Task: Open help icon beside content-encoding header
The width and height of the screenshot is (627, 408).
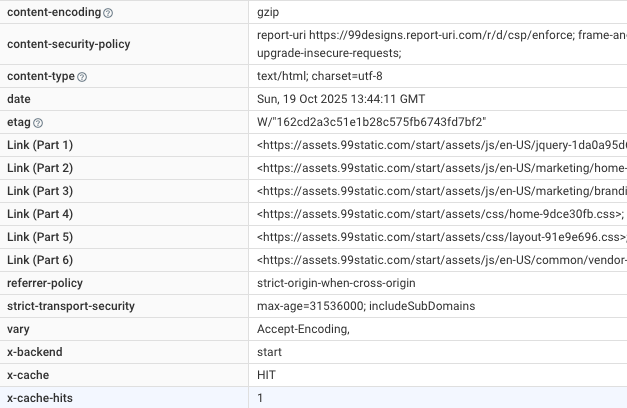Action: point(108,13)
